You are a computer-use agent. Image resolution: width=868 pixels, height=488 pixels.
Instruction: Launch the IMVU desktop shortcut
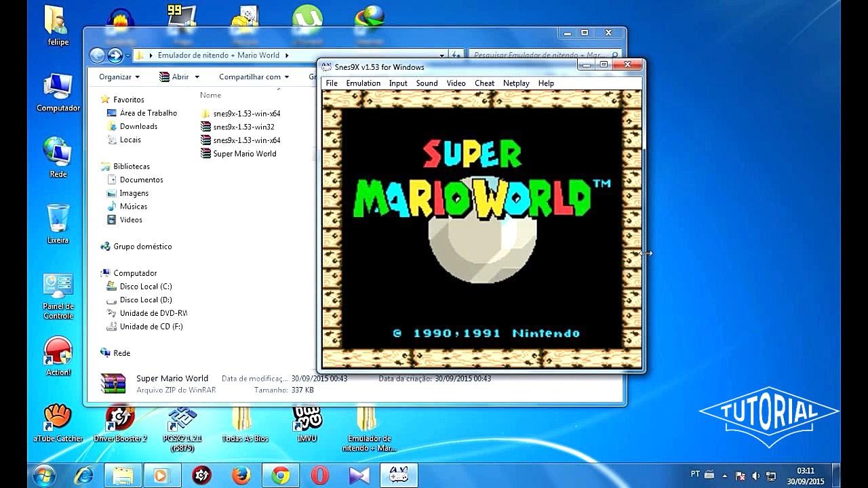307,424
